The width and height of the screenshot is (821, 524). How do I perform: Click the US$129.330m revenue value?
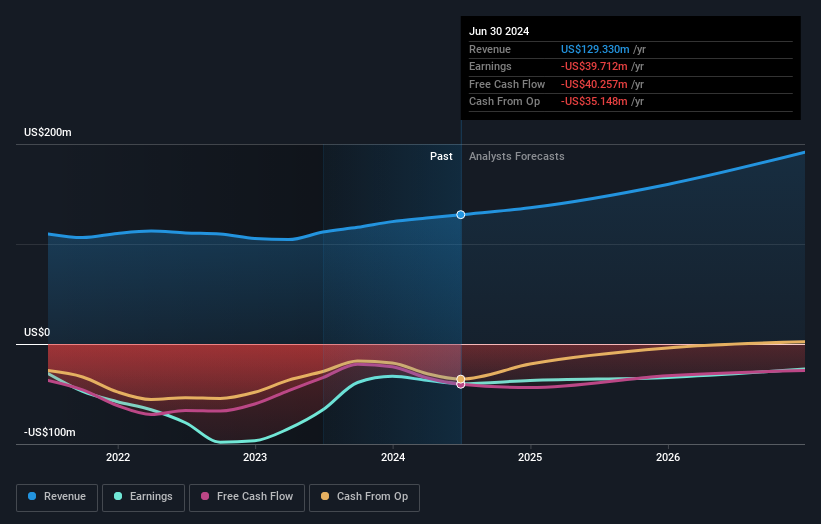[595, 49]
